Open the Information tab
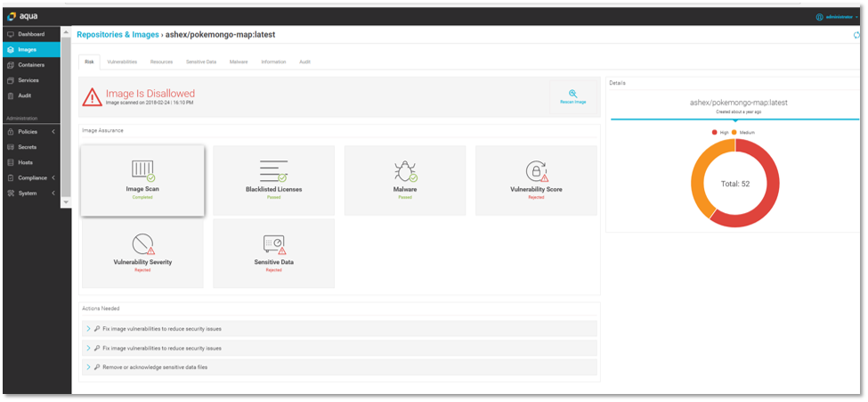The image size is (868, 402). (x=273, y=62)
